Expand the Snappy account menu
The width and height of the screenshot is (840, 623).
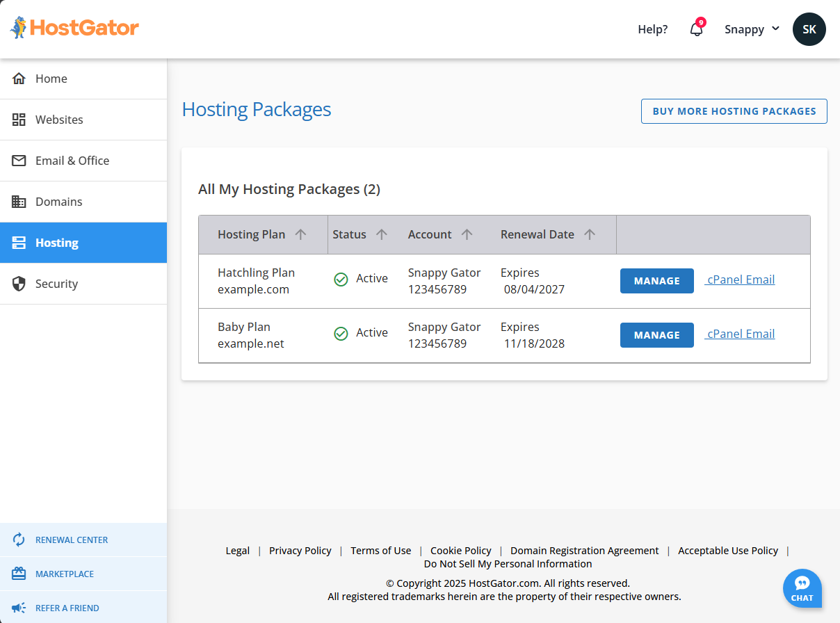(752, 29)
